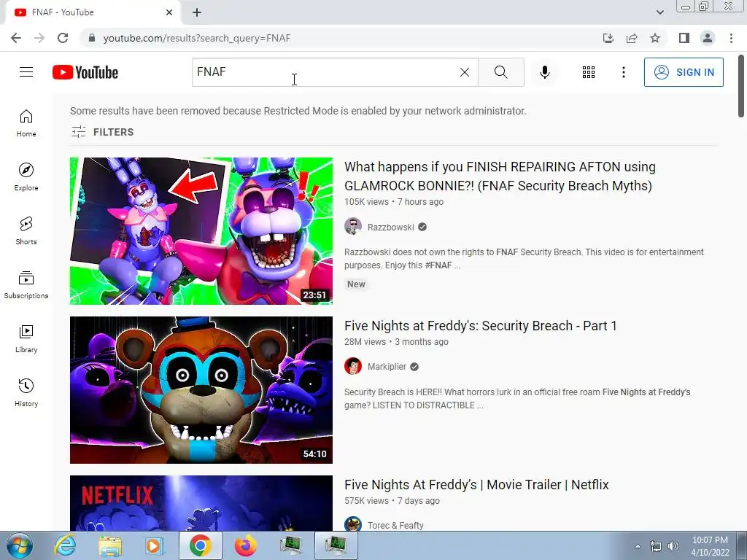The height and width of the screenshot is (560, 747).
Task: Visit the Razzbowski channel name
Action: tap(391, 227)
